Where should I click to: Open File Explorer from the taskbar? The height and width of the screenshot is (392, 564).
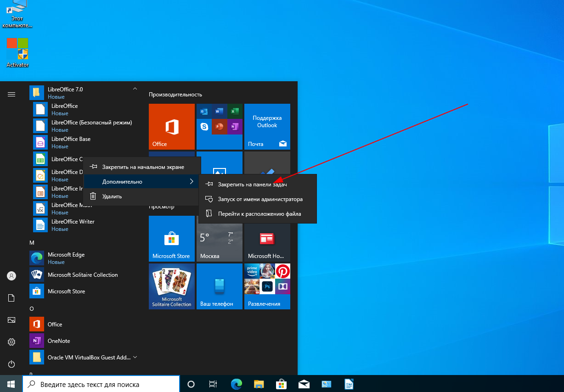[259, 384]
